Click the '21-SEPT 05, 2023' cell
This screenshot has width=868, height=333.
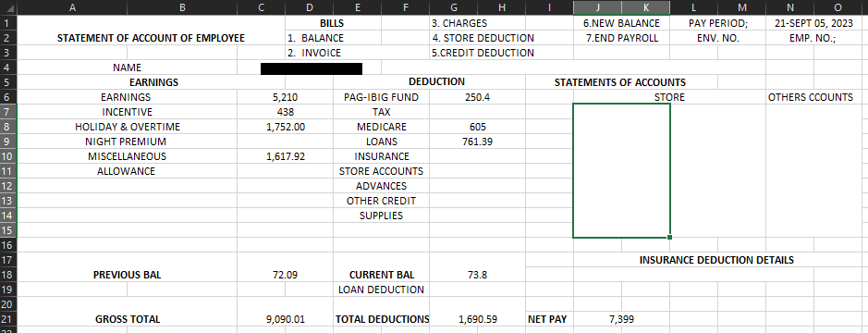coord(813,23)
